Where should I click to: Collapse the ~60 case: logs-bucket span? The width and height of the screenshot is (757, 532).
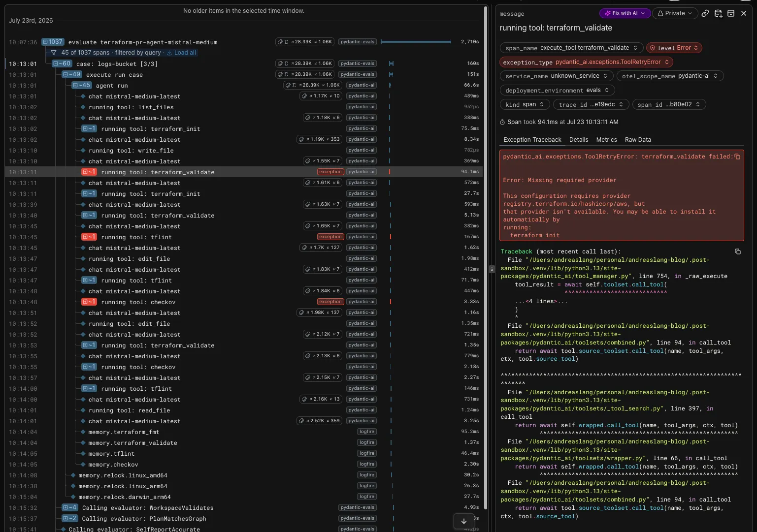coord(63,63)
